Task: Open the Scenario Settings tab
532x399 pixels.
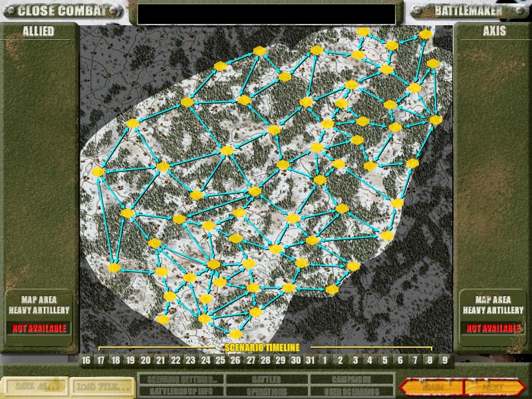Action: coord(181,379)
